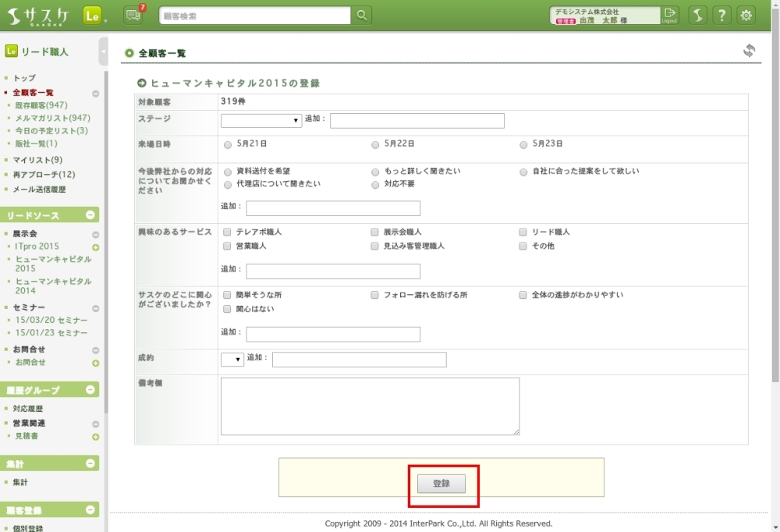Check the テレアポ職人 checkbox
The height and width of the screenshot is (532, 780).
pos(227,232)
